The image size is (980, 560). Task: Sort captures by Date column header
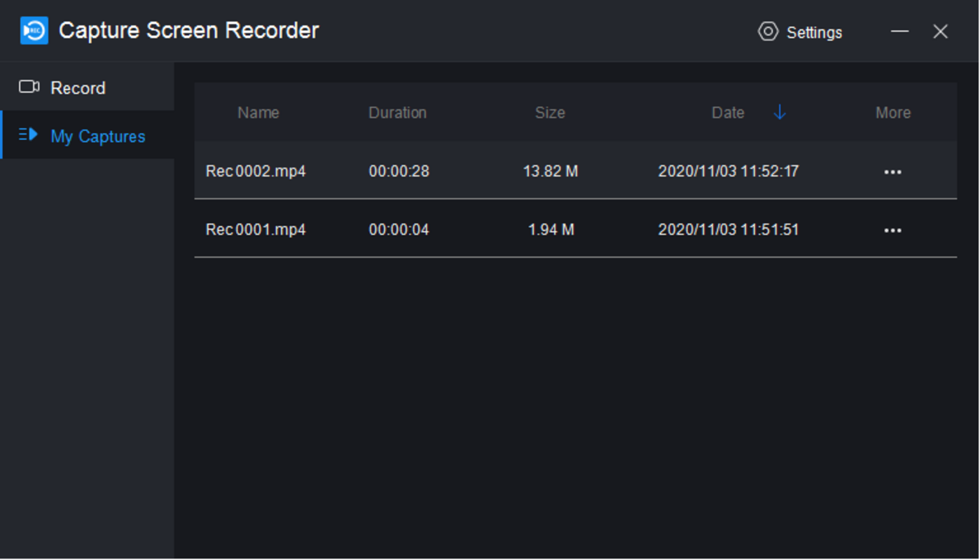point(728,113)
